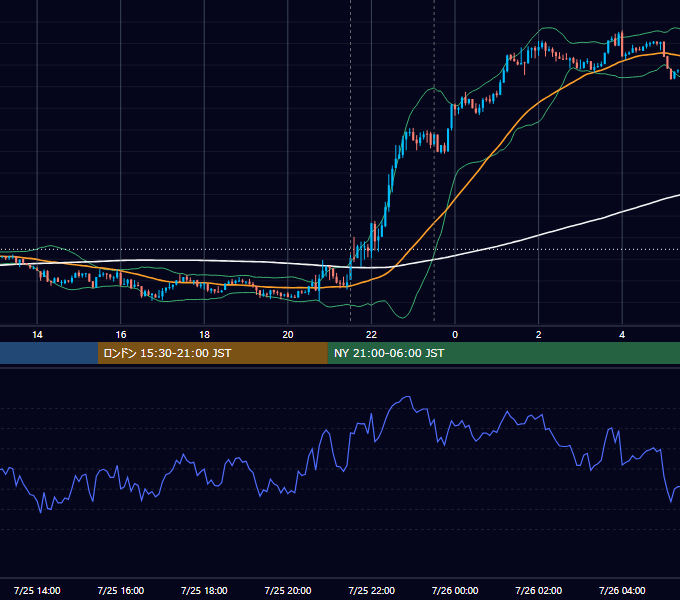
Task: Click the 7/25 16:00 time label
Action: coord(121,590)
